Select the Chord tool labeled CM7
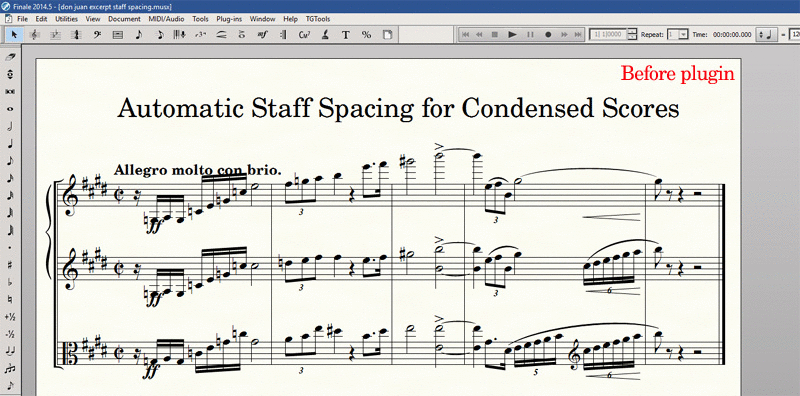 click(x=305, y=34)
